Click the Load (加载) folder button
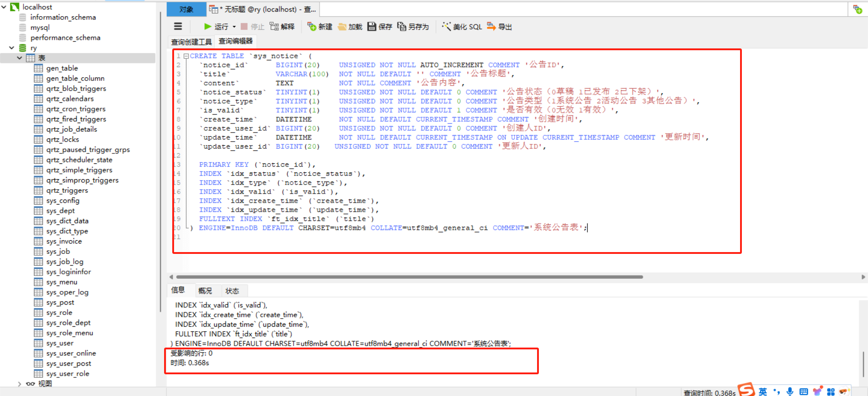 pos(350,27)
